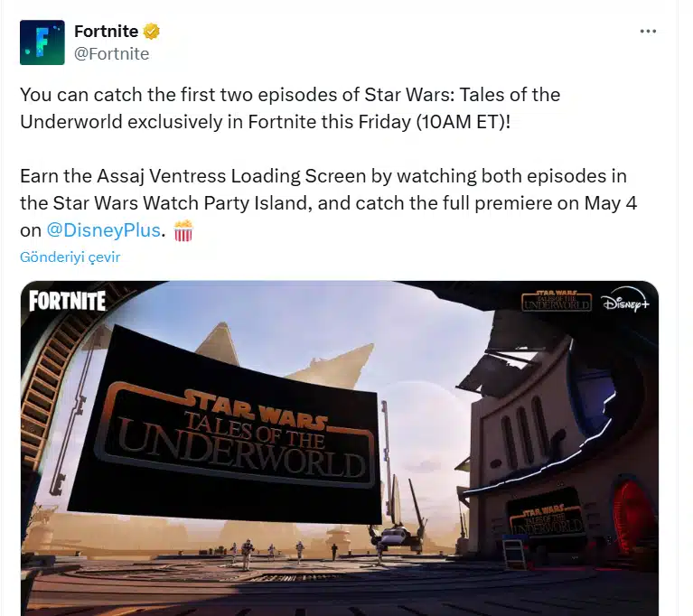Click the white FORTNITE logo on the image
This screenshot has height=616, width=693.
click(67, 301)
